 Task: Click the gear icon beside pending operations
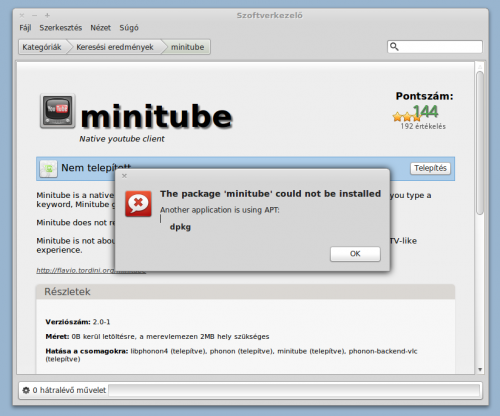click(26, 390)
